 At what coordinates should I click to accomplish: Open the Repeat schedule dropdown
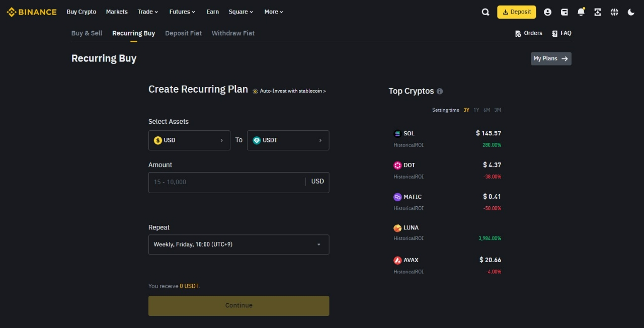pyautogui.click(x=239, y=244)
